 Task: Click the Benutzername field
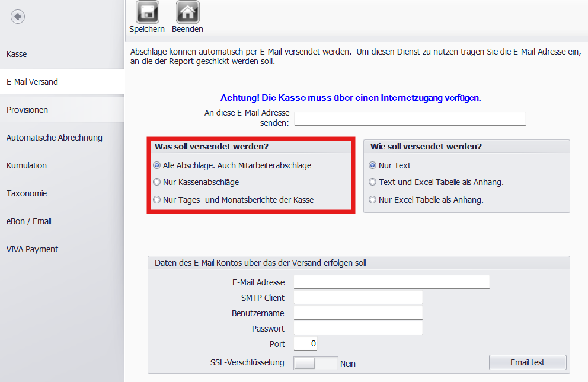pos(358,313)
